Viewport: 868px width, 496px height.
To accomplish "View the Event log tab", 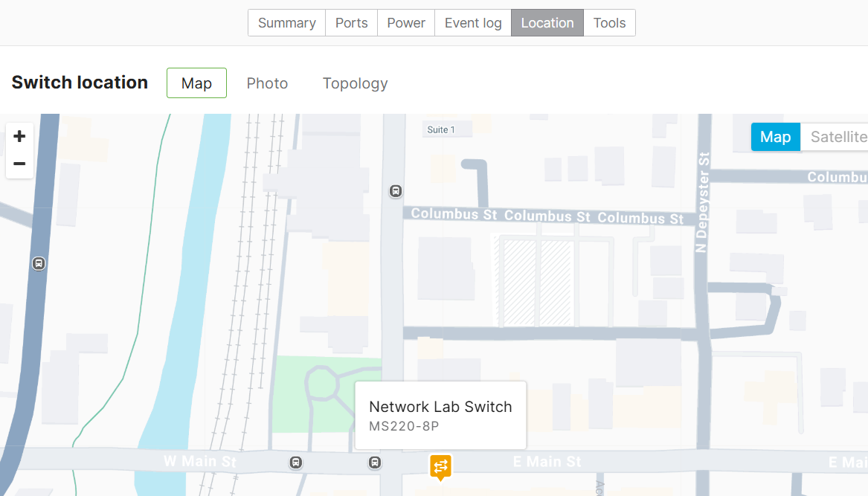I will click(473, 23).
